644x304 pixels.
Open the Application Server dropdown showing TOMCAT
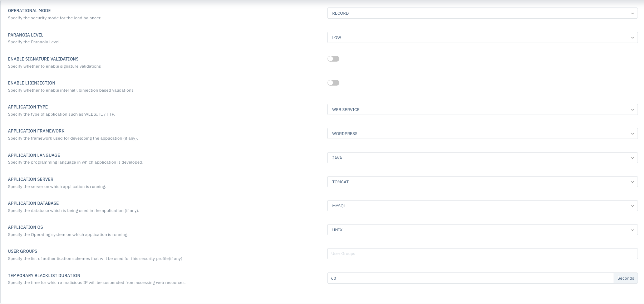coord(482,182)
